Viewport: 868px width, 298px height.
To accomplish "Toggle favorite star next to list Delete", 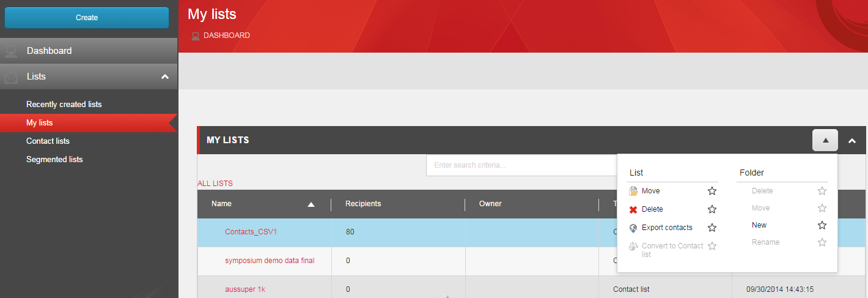I will [712, 209].
